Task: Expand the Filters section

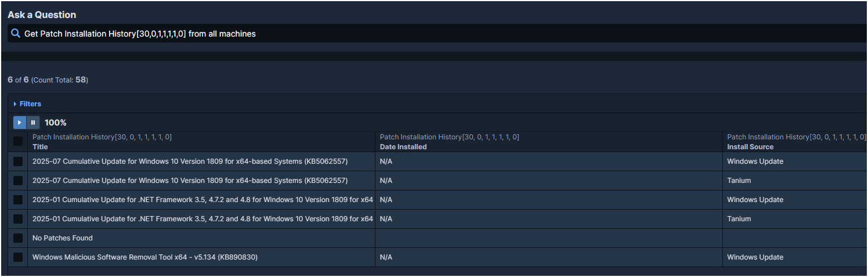Action: (x=27, y=104)
